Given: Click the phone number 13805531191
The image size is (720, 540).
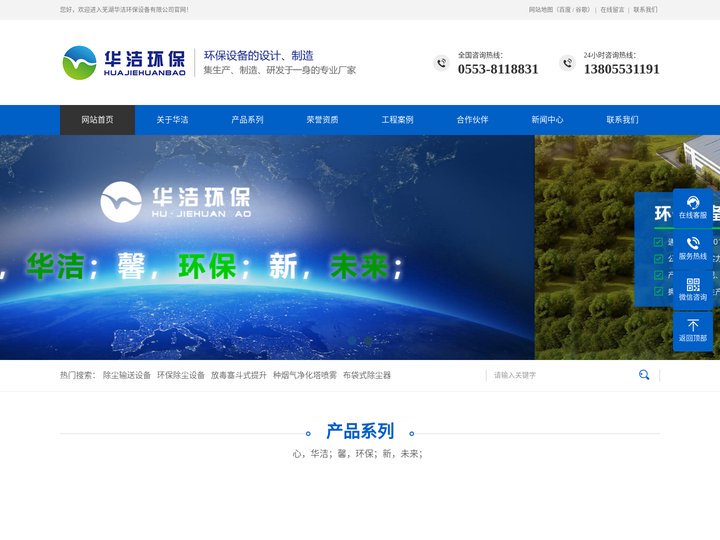Looking at the screenshot, I should coord(622,69).
